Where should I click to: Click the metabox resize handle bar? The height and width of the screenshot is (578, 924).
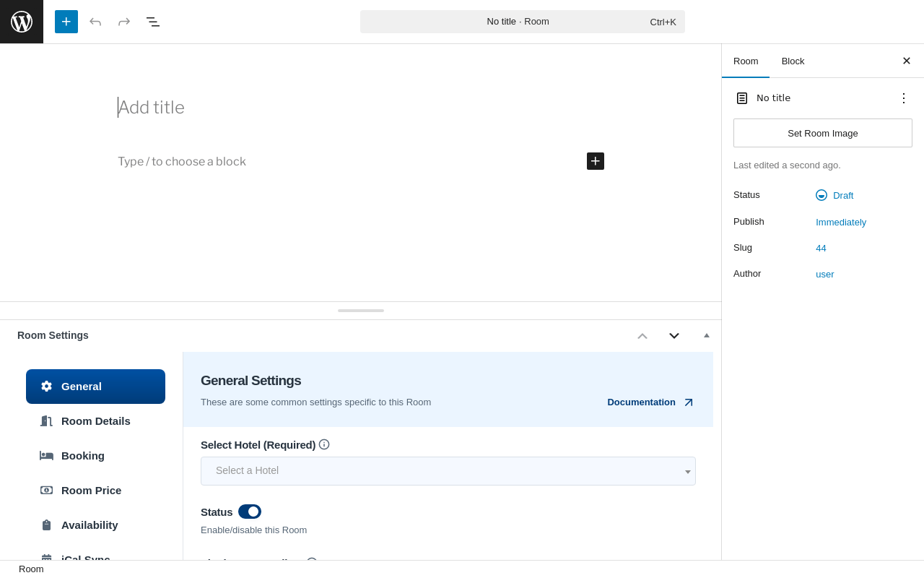pos(361,311)
